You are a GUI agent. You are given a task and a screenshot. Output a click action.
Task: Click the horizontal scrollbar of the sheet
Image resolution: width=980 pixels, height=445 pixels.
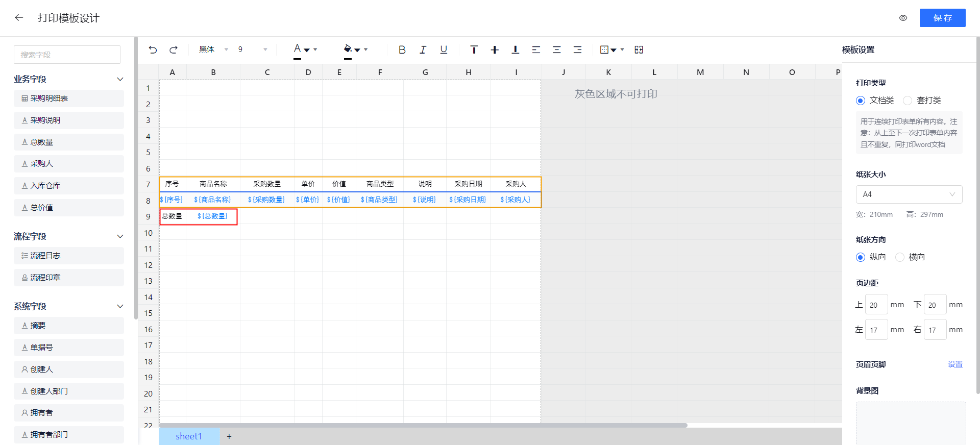(423, 425)
